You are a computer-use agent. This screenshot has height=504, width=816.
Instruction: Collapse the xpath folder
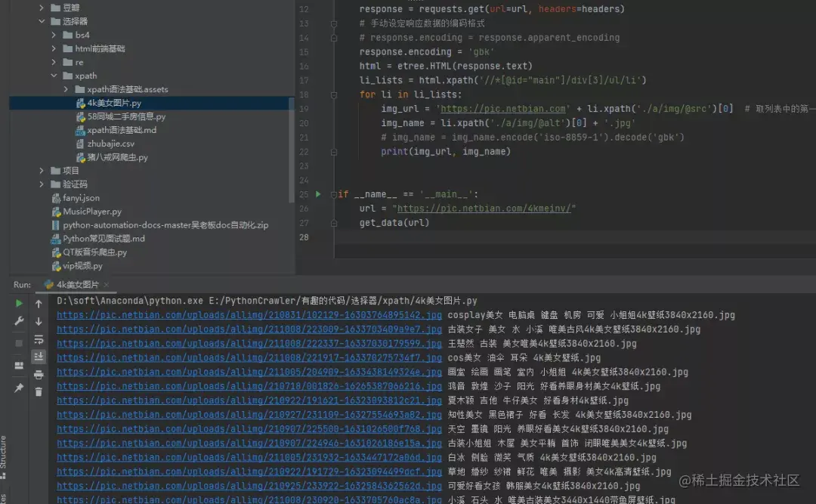point(54,76)
